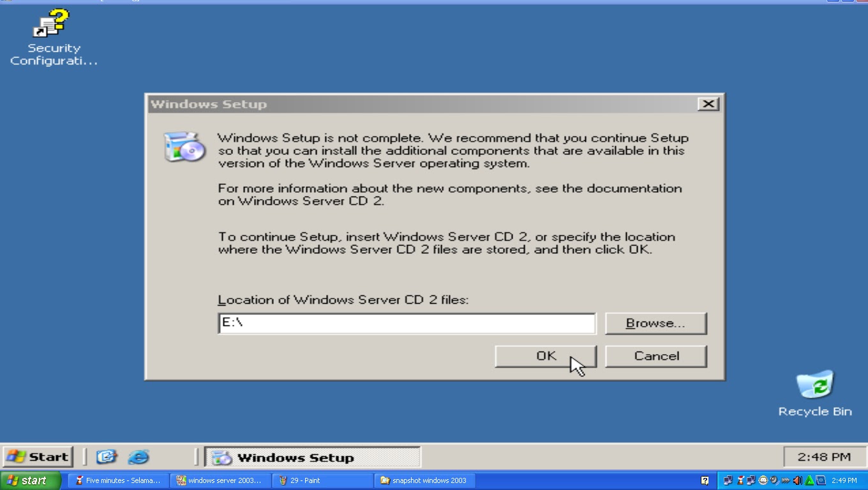Switch to windows server 2003 taskbar item
This screenshot has width=868, height=490.
tap(221, 480)
